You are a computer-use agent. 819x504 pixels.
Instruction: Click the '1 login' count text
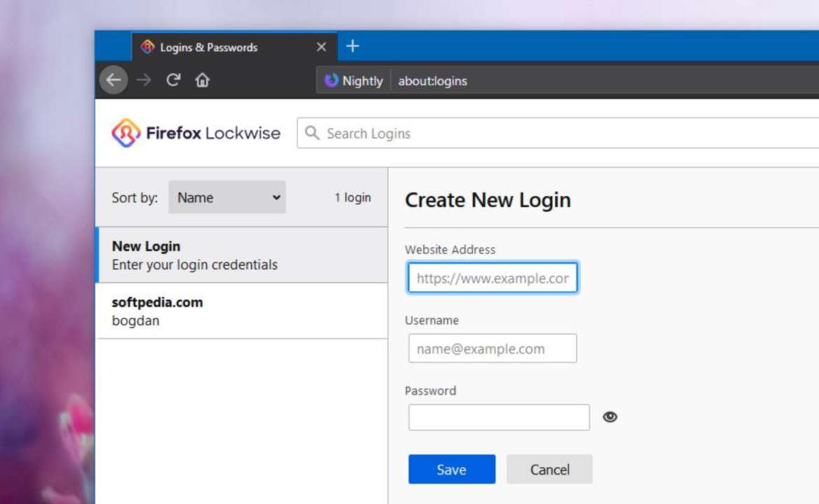[x=353, y=197]
